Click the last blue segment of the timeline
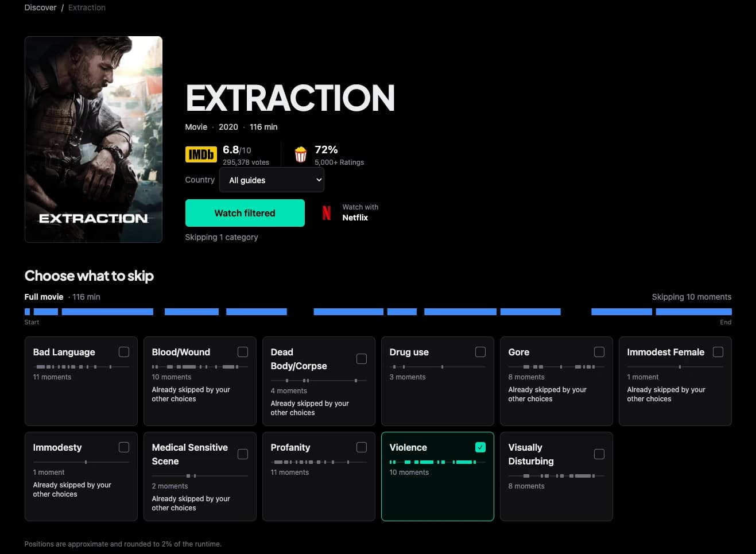 point(694,312)
